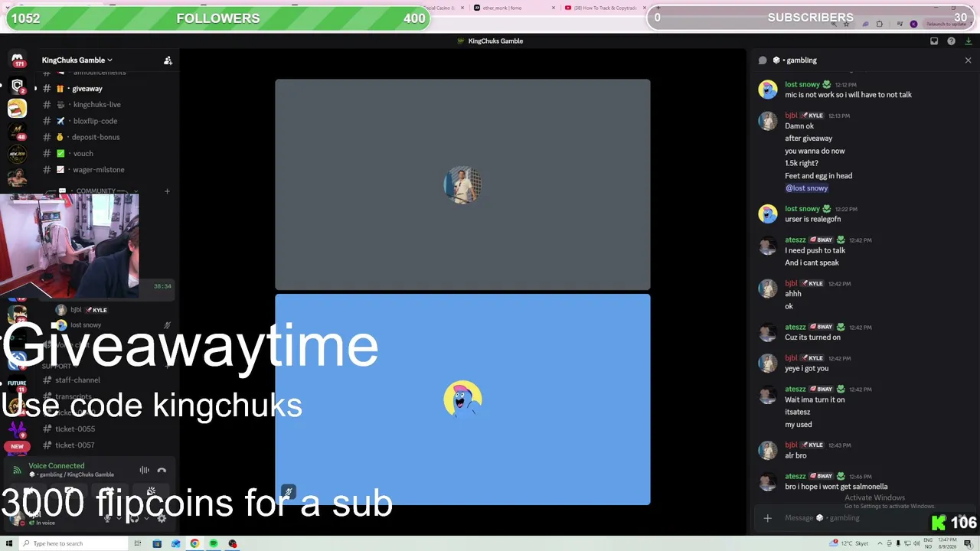Open Task View on the taskbar
This screenshot has width=980, height=551.
138,543
